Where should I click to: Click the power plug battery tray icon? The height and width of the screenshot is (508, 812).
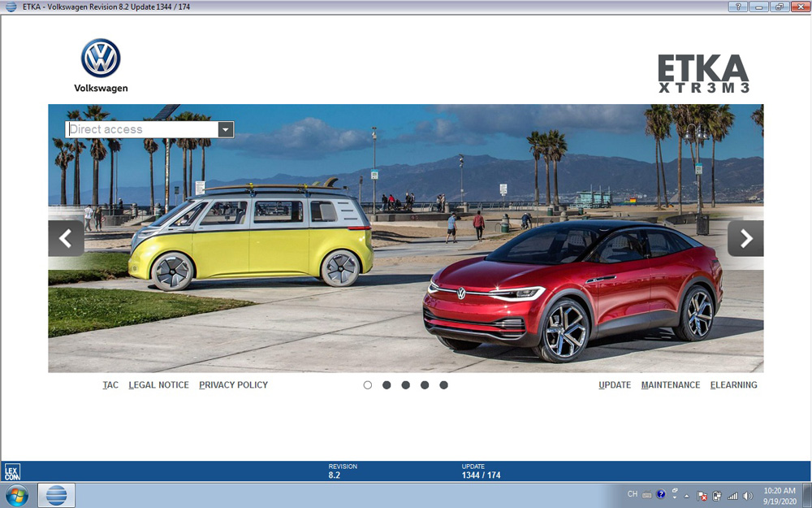tap(717, 496)
